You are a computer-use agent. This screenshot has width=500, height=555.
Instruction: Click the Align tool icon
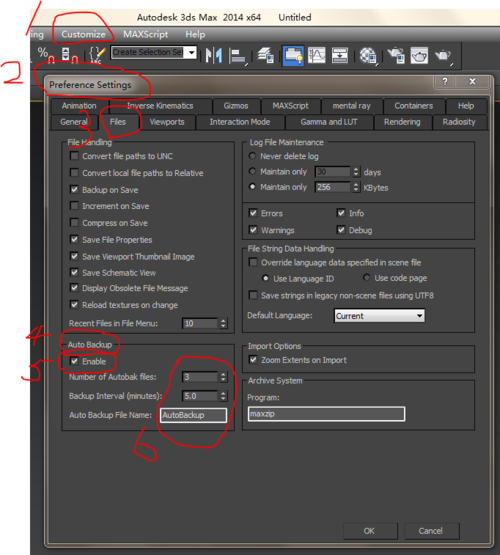click(x=237, y=56)
